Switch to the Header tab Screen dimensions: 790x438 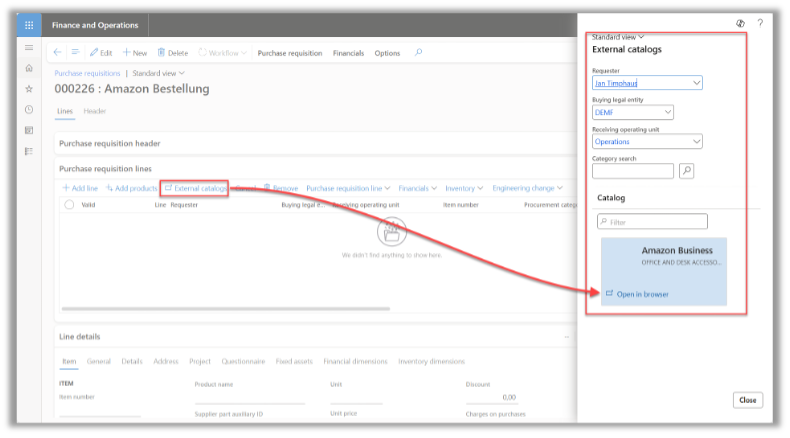click(x=95, y=111)
